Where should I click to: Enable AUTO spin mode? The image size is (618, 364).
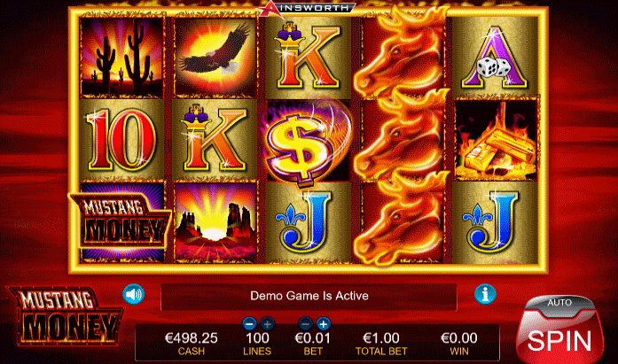(559, 303)
